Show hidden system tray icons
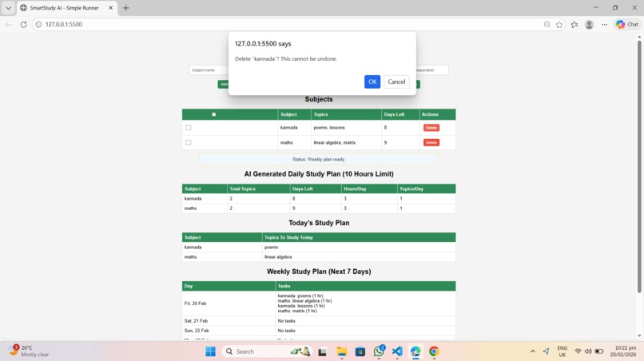Screen dimensions: 644x361 [533, 351]
